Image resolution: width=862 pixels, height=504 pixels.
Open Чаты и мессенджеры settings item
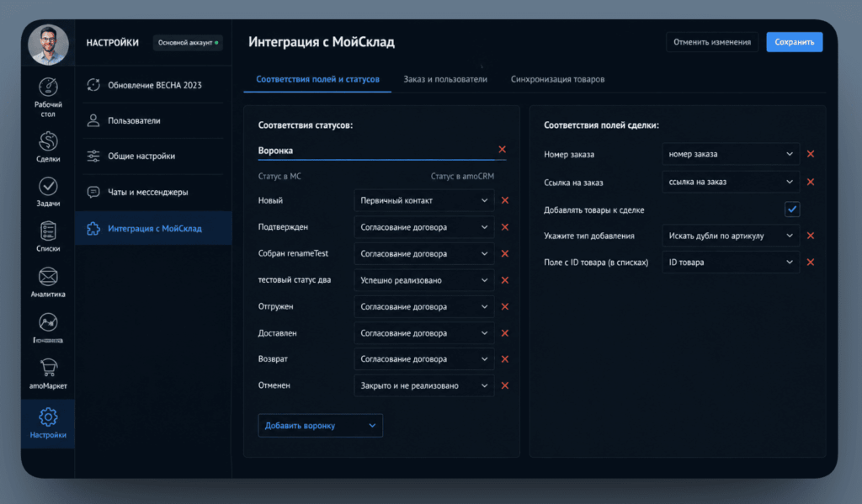point(153,192)
